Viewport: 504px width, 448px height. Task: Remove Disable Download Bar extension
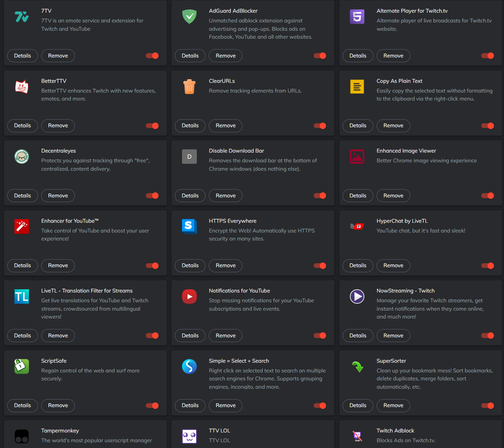pyautogui.click(x=225, y=196)
